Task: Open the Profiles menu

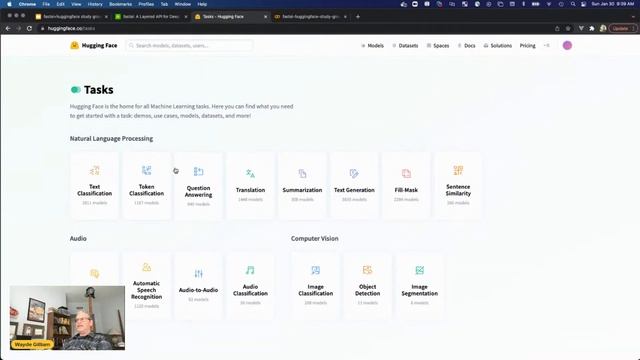Action: click(146, 4)
